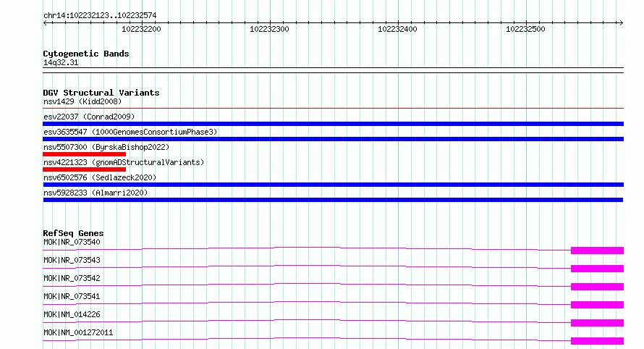Click the magenta exon block of MOK|NR_073541
Screen dimensions: 644x349
click(597, 305)
